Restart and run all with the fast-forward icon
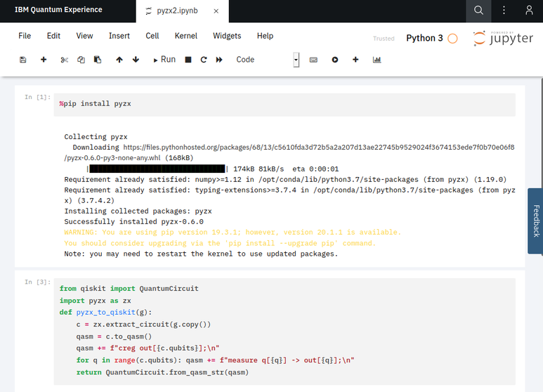This screenshot has height=392, width=543. (219, 60)
